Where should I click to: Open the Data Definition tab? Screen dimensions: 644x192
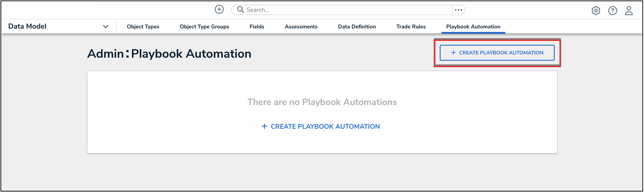coord(357,27)
